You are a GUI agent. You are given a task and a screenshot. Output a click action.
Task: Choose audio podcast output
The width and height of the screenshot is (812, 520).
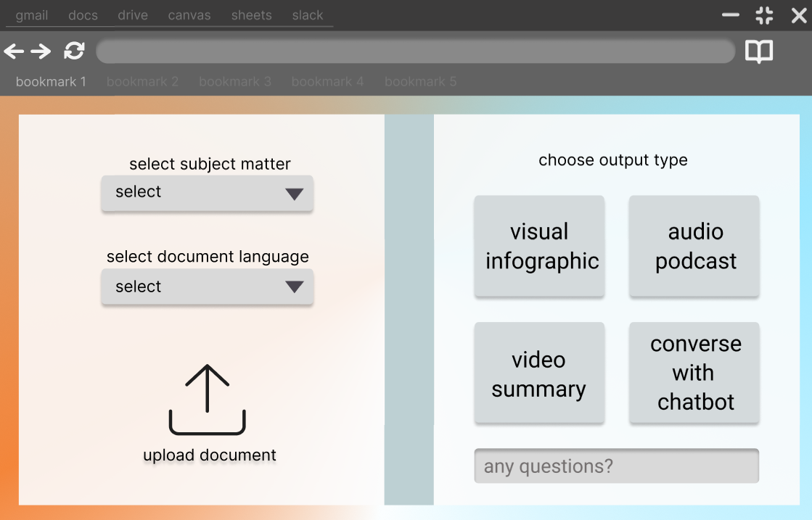coord(694,246)
